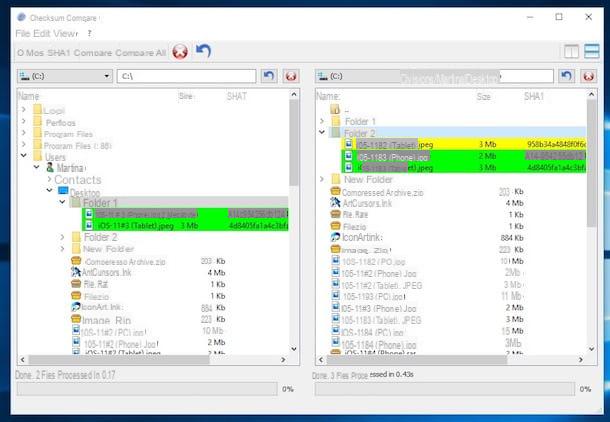Click the right pane path input field
Viewport: 610px width, 422px height.
[x=476, y=76]
